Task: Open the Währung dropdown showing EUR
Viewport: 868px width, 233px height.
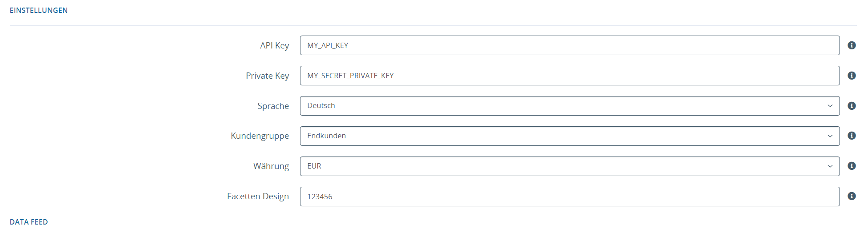Action: pyautogui.click(x=569, y=166)
